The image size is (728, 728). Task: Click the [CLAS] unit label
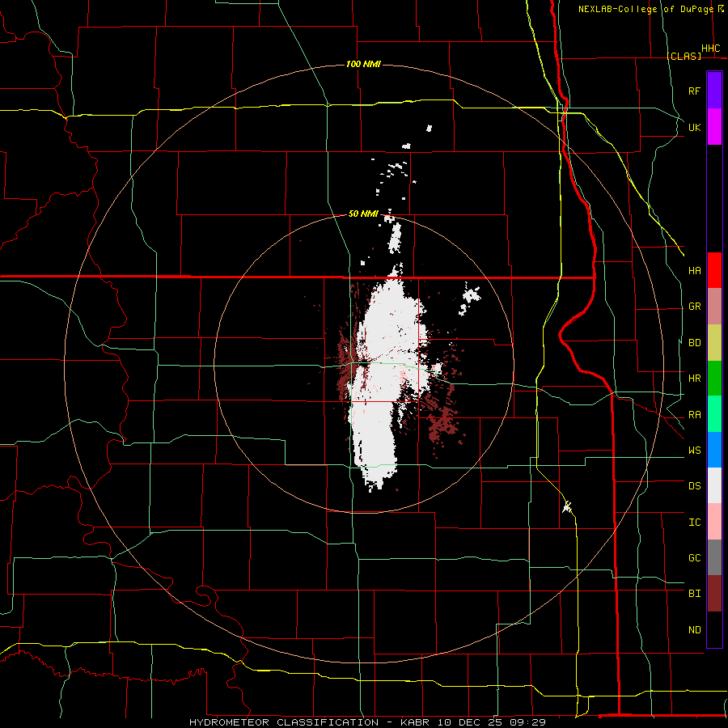pos(684,57)
